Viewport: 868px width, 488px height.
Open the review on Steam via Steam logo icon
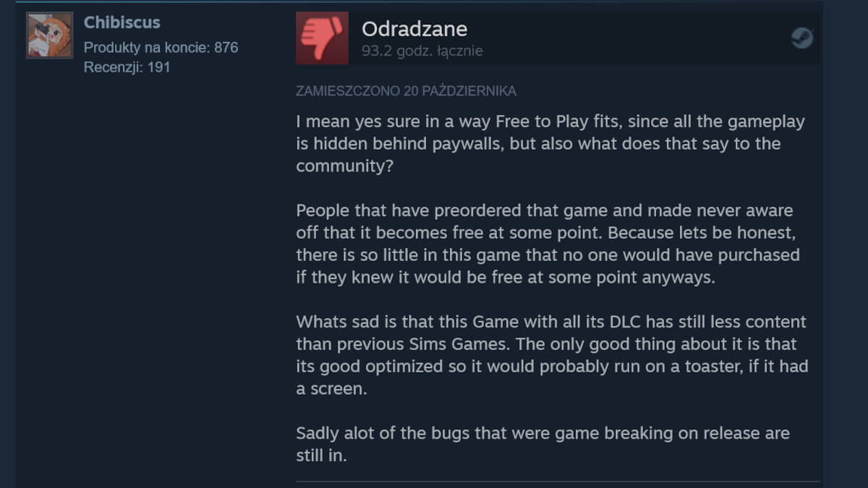click(x=801, y=38)
